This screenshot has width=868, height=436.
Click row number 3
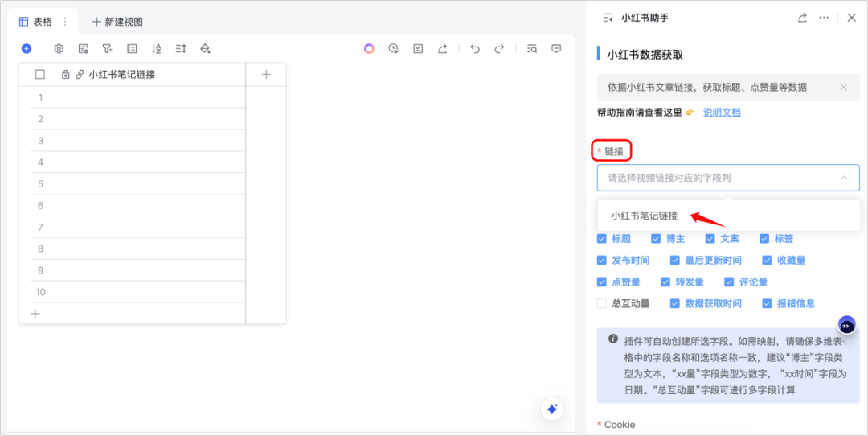tap(40, 141)
